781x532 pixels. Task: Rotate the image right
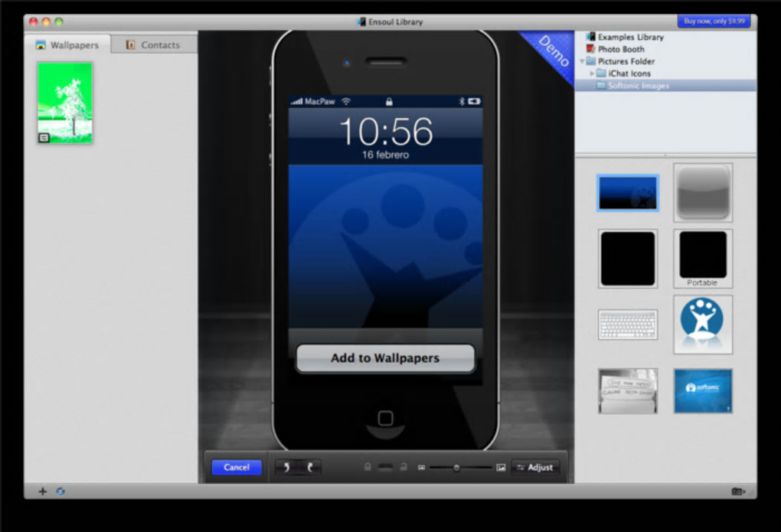(310, 467)
